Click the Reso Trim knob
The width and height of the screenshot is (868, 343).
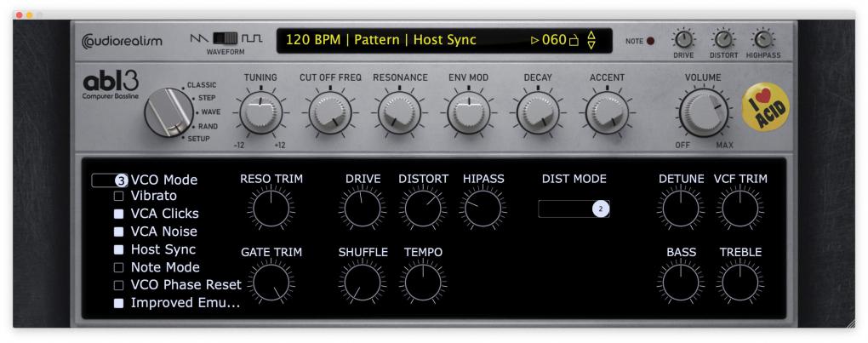pyautogui.click(x=271, y=209)
